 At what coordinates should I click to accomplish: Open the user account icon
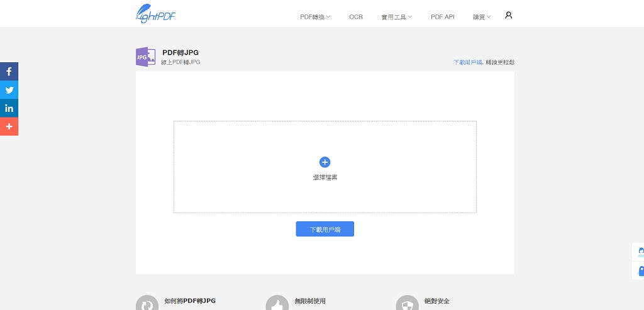(508, 15)
